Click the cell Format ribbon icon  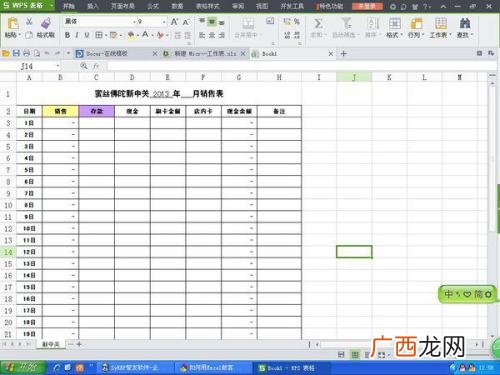coord(395,24)
